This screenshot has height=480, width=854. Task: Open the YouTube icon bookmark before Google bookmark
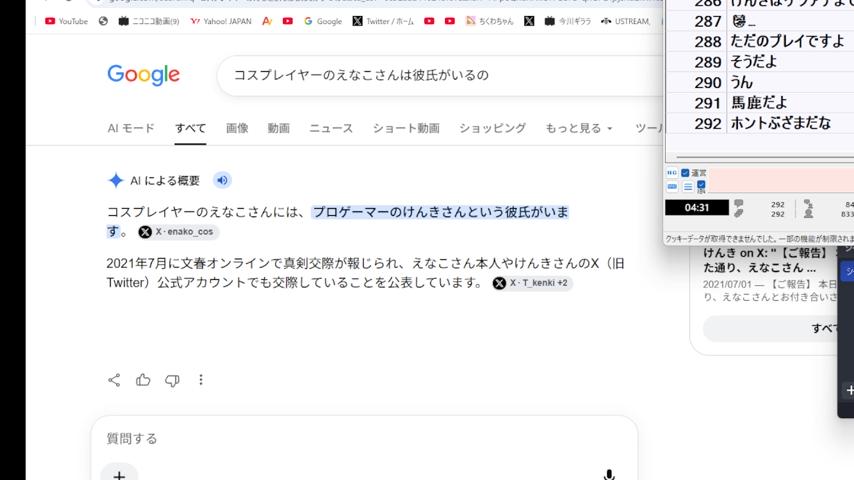click(288, 21)
